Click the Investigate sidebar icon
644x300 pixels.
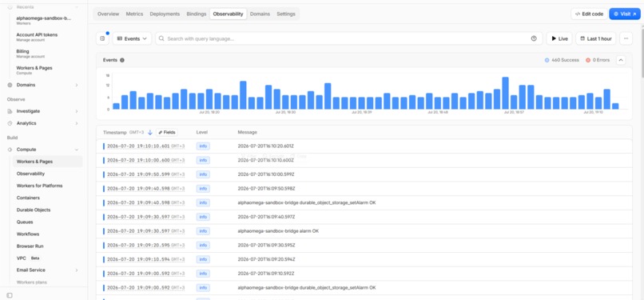pyautogui.click(x=10, y=111)
